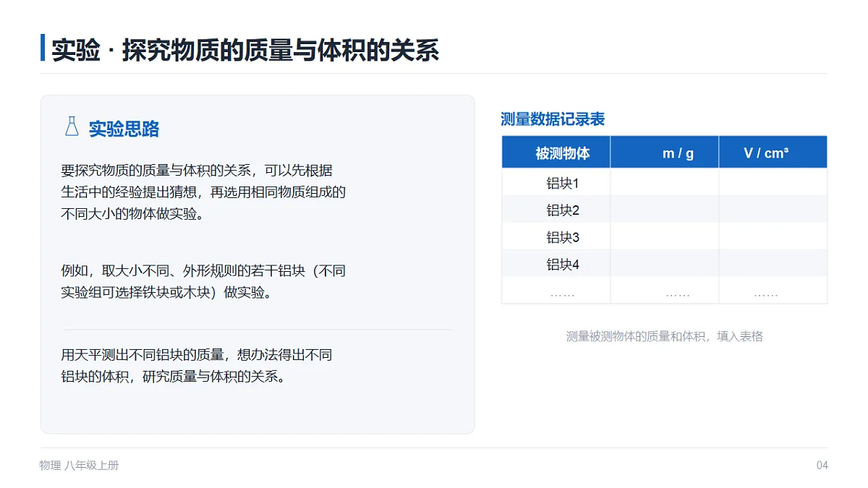Click the flask icon beside 实验思路
868x488 pixels.
71,126
